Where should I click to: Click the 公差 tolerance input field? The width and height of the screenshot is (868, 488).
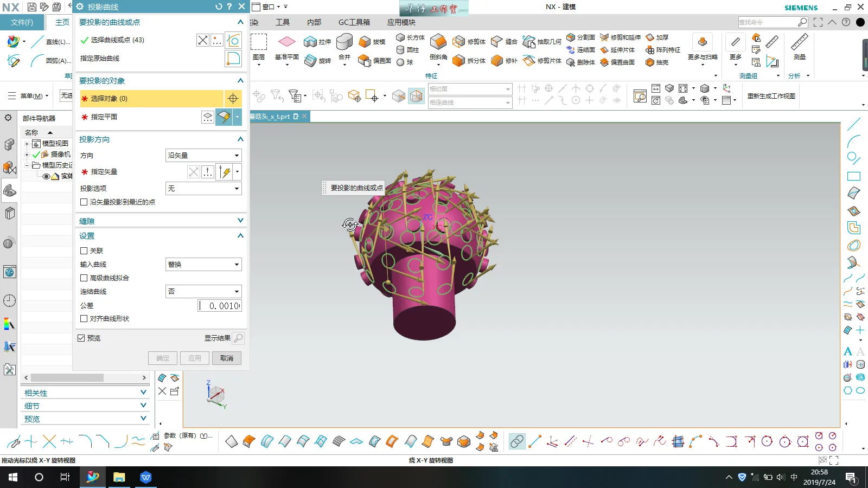[x=220, y=306]
